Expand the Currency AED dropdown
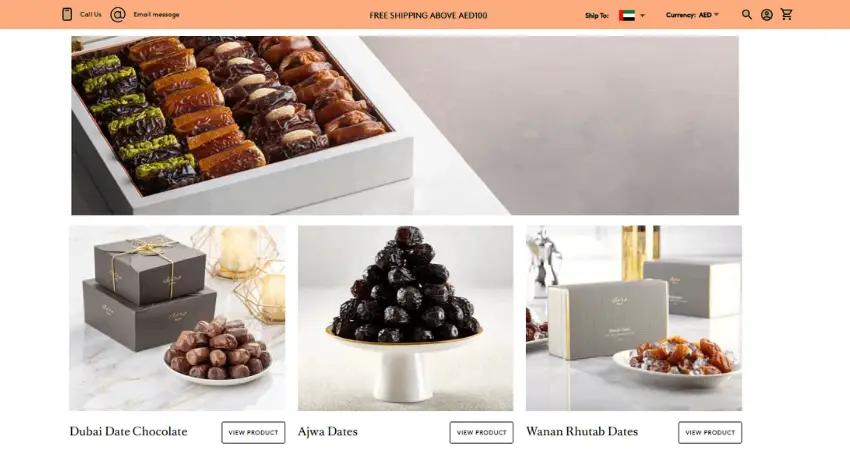 692,15
